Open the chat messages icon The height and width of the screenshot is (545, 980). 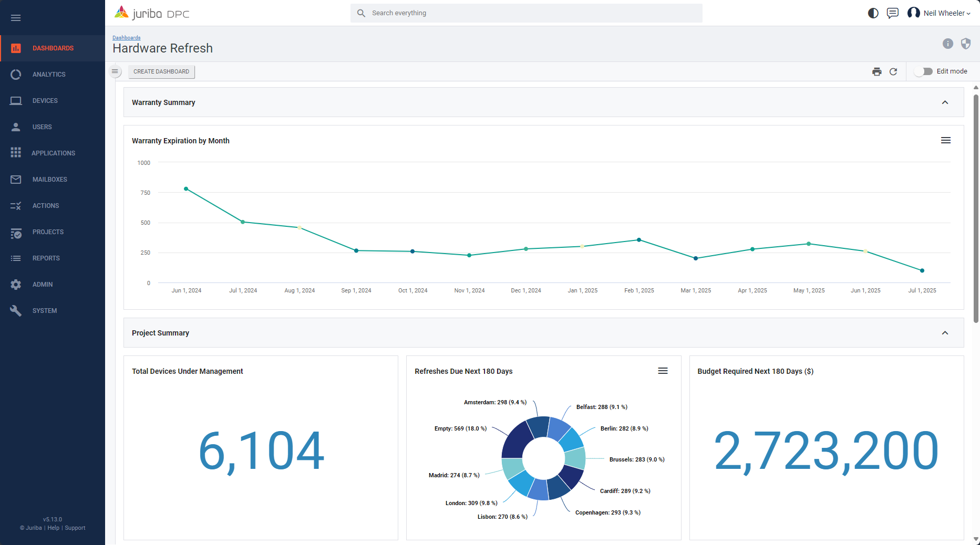click(x=892, y=13)
